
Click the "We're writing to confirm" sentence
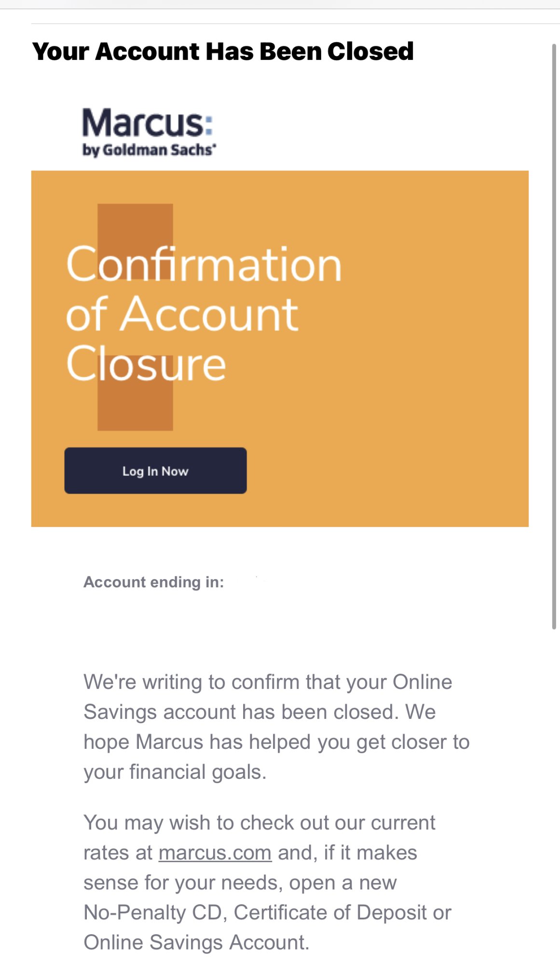(268, 682)
